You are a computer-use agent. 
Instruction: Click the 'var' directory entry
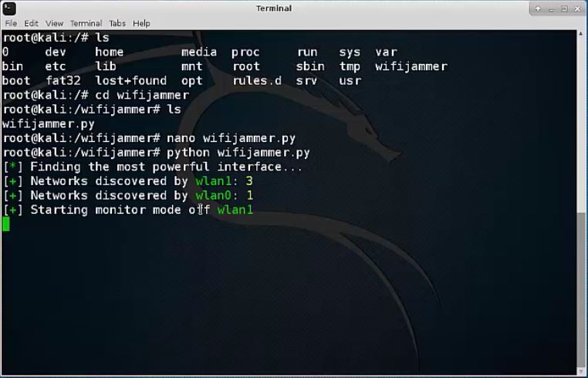[x=386, y=52]
